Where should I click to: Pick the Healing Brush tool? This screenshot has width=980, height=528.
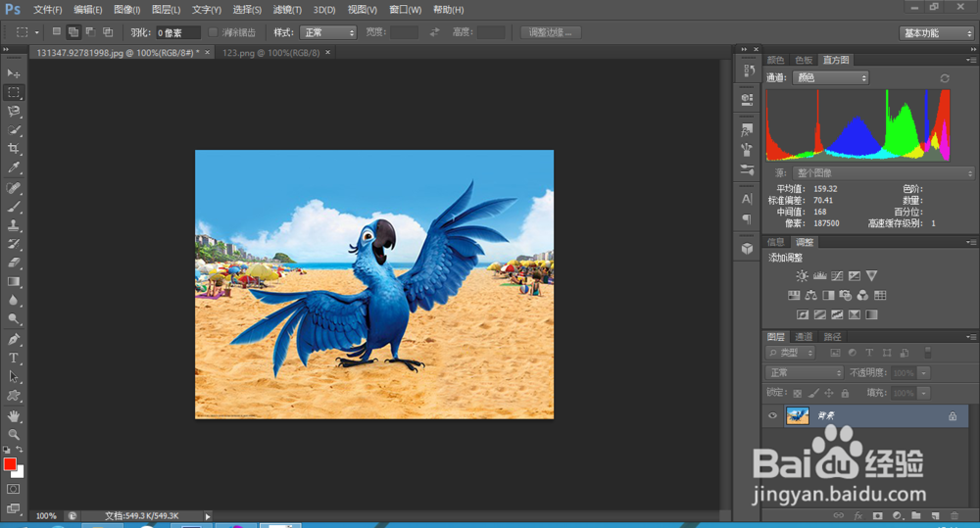point(13,188)
